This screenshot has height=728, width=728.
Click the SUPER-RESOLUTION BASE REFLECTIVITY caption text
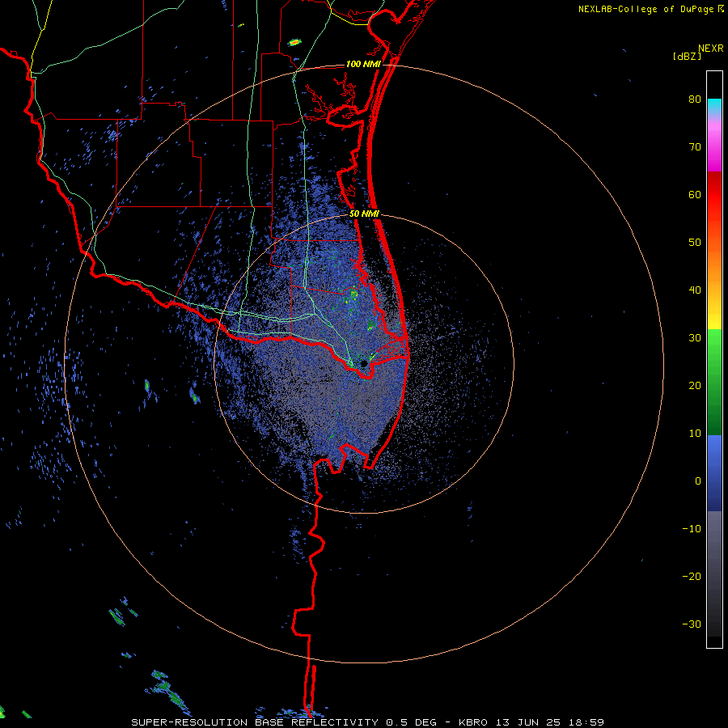tap(255, 722)
